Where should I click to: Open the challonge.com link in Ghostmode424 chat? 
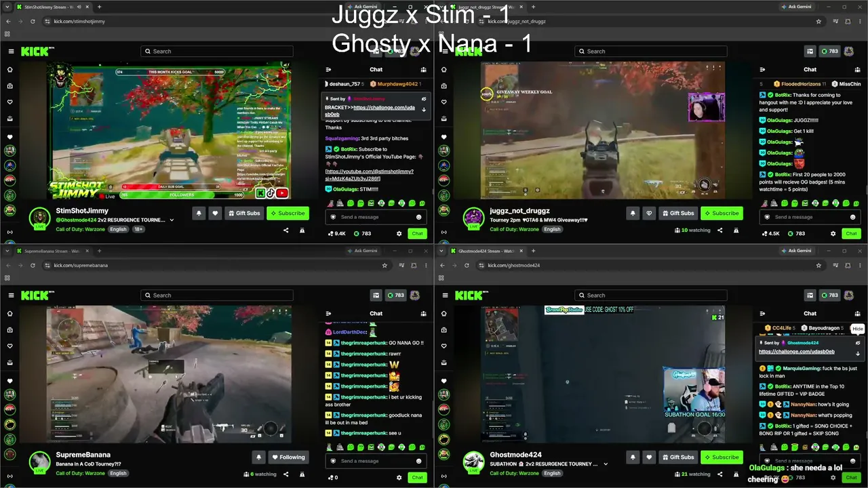pyautogui.click(x=796, y=352)
